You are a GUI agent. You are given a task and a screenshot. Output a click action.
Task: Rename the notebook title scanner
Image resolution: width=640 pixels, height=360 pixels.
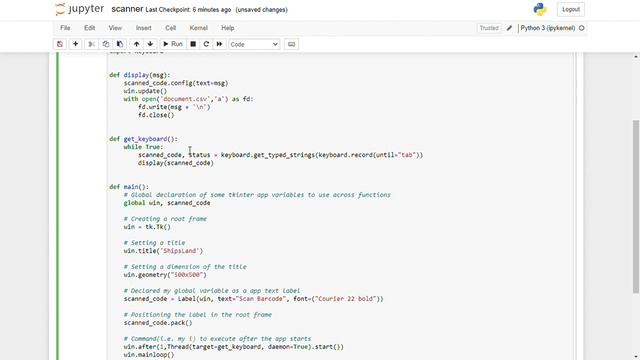coord(127,9)
